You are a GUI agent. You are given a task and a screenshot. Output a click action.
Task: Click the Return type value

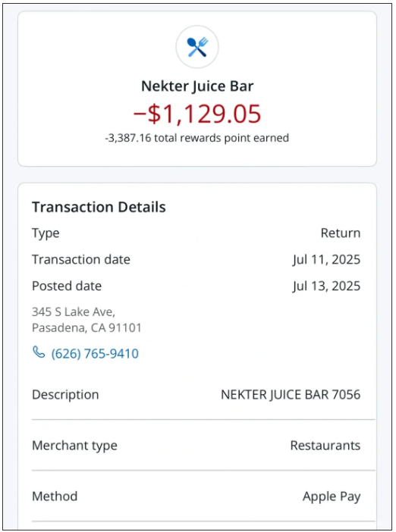coord(341,233)
